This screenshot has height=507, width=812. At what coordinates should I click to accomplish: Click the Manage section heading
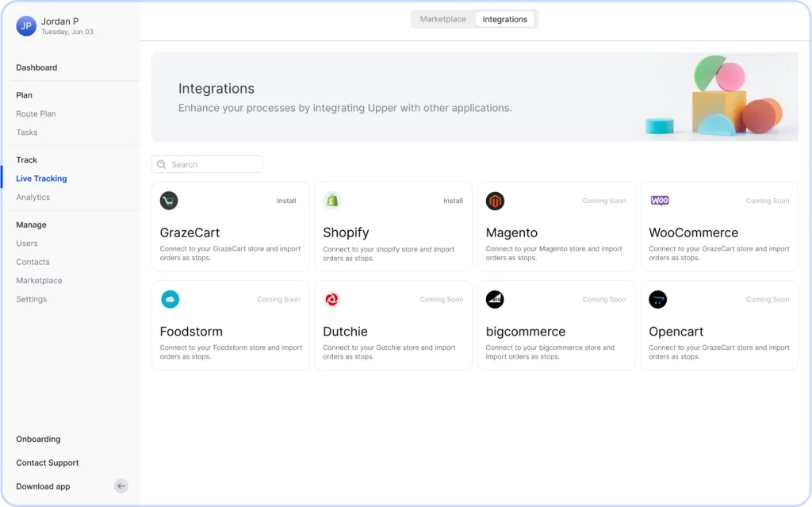point(31,225)
